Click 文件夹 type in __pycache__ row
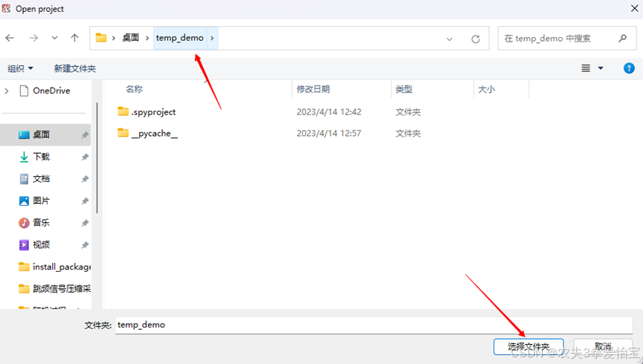 click(408, 133)
